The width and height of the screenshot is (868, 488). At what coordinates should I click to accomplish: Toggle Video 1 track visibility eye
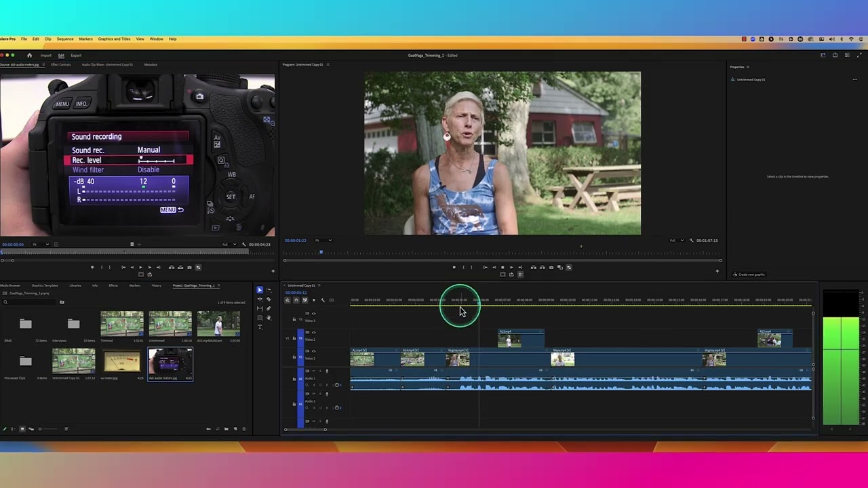(x=314, y=351)
